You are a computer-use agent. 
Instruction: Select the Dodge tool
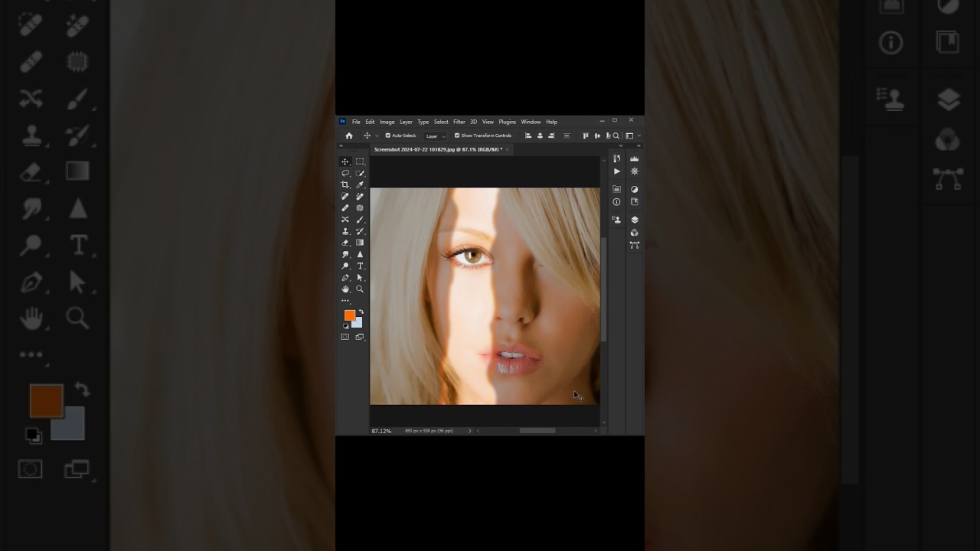click(x=345, y=266)
